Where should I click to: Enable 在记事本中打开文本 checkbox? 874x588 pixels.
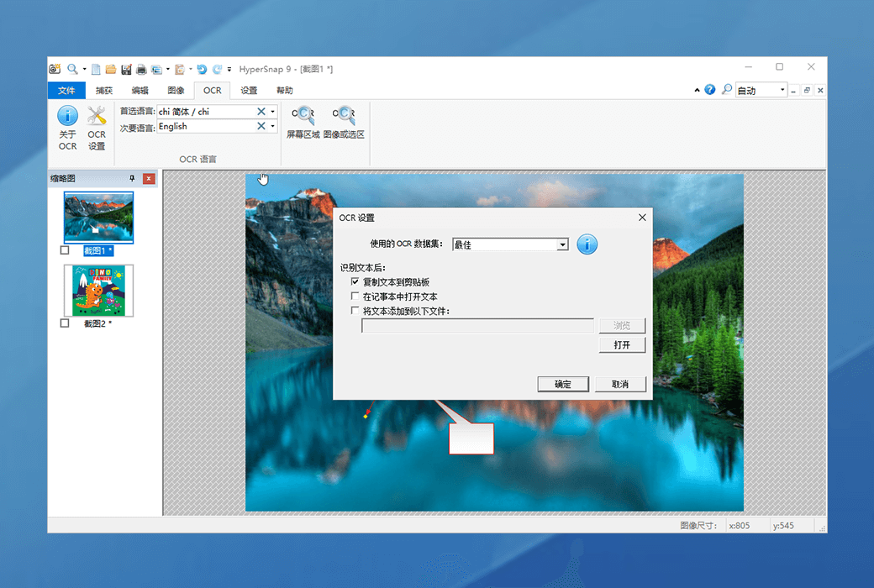(355, 297)
